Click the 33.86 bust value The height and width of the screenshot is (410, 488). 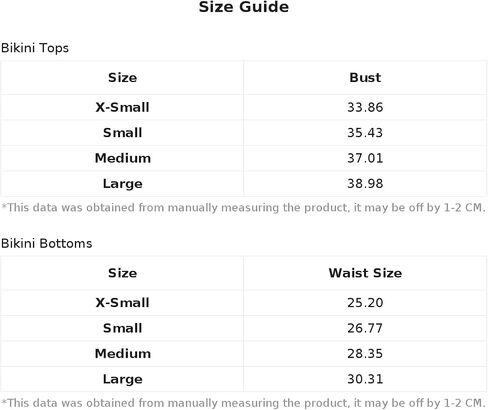(365, 107)
